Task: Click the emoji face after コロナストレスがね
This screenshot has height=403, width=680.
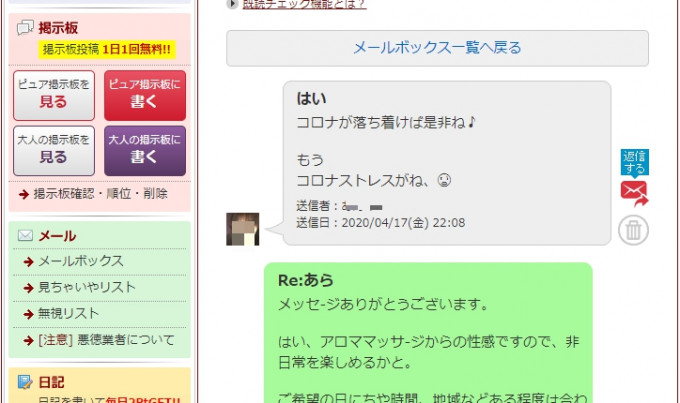Action: [444, 180]
